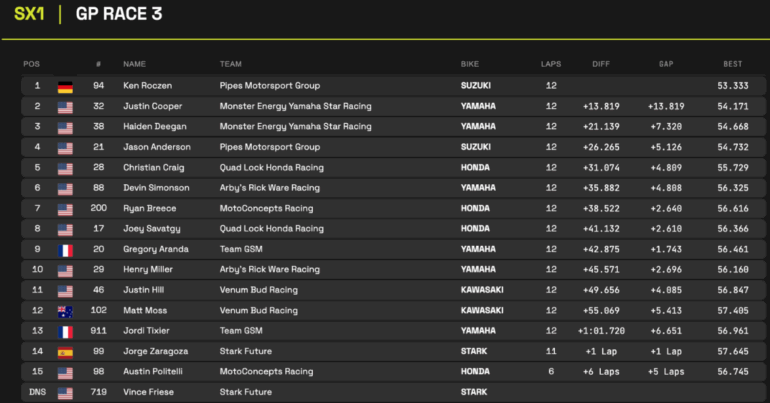Click the POS column header
This screenshot has width=770, height=403.
31,64
